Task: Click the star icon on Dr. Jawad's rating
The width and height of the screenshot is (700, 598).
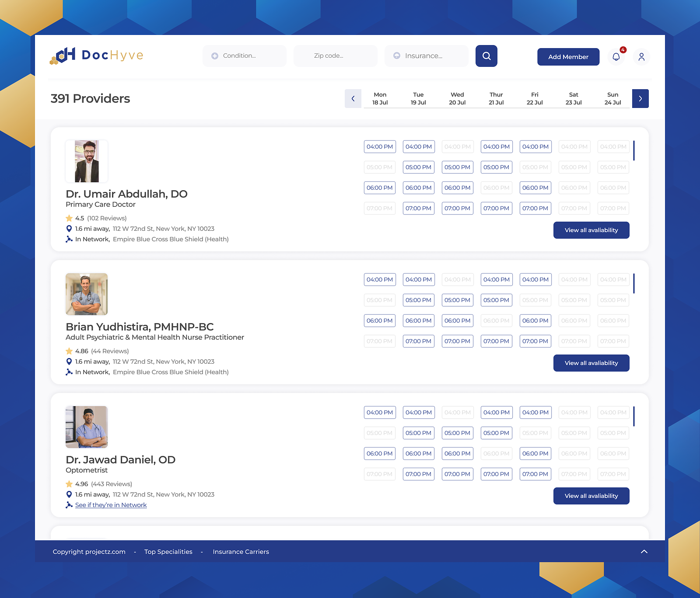Action: click(69, 484)
